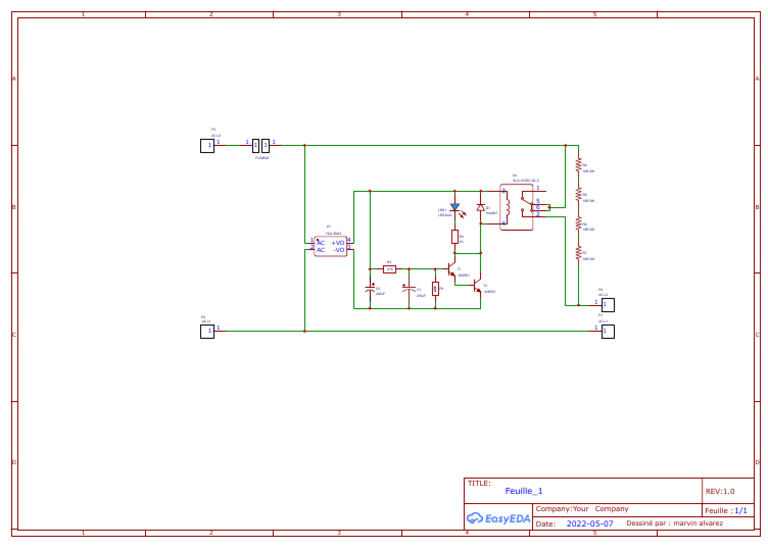
Task: Select the top-left AC input connector pad
Action: [x=207, y=146]
